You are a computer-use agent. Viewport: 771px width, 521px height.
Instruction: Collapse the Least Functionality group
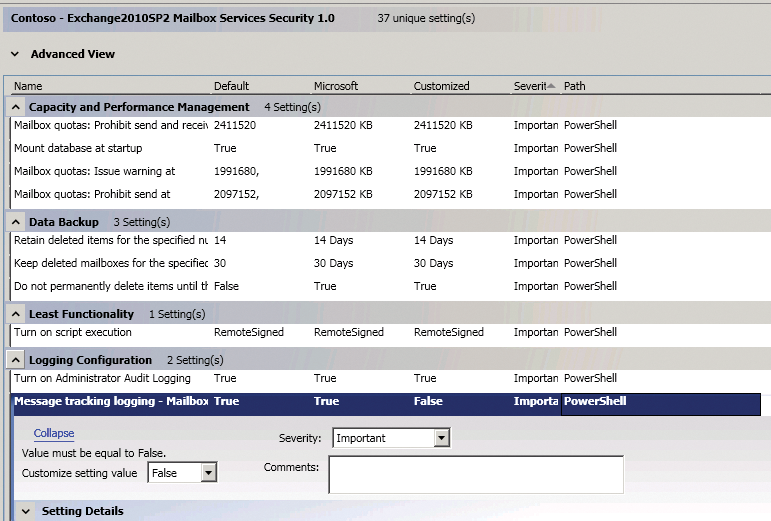16,314
